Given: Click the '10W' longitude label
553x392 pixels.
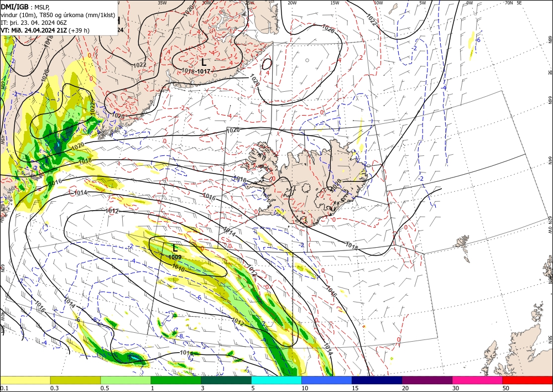Looking at the screenshot, I should pos(378,2).
